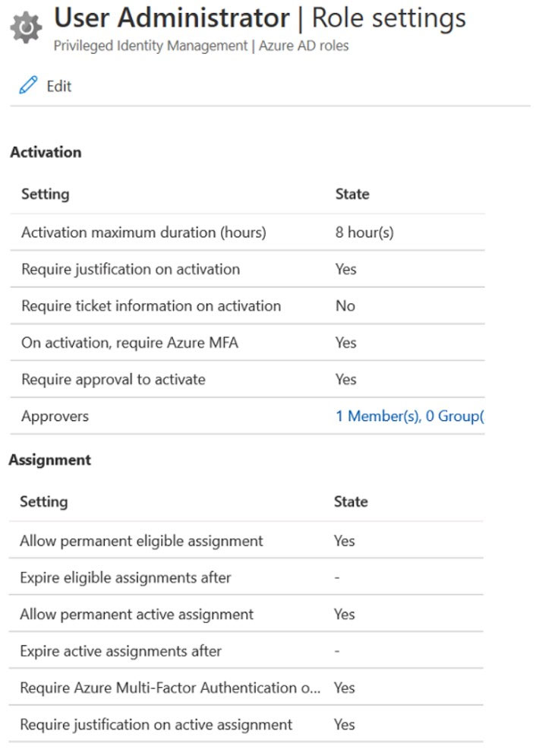Select Allow permanent eligible assignment row
536x756 pixels.
(246, 540)
